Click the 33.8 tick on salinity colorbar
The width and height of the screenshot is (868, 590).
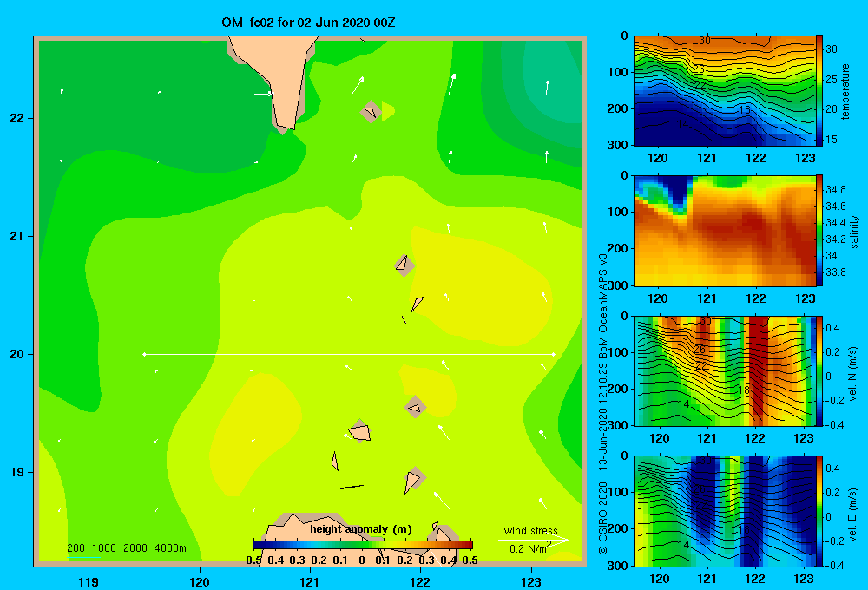(x=835, y=272)
